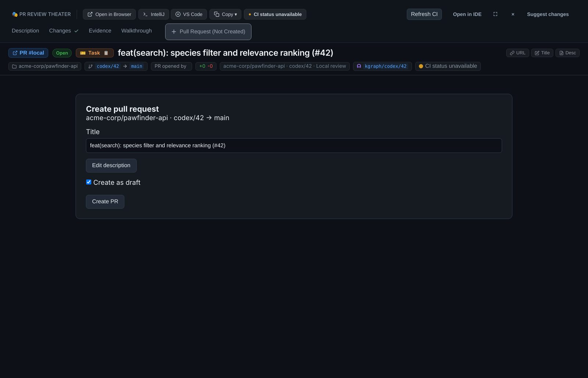Switch to the Description tab
Viewport: 588px width, 378px height.
point(25,31)
